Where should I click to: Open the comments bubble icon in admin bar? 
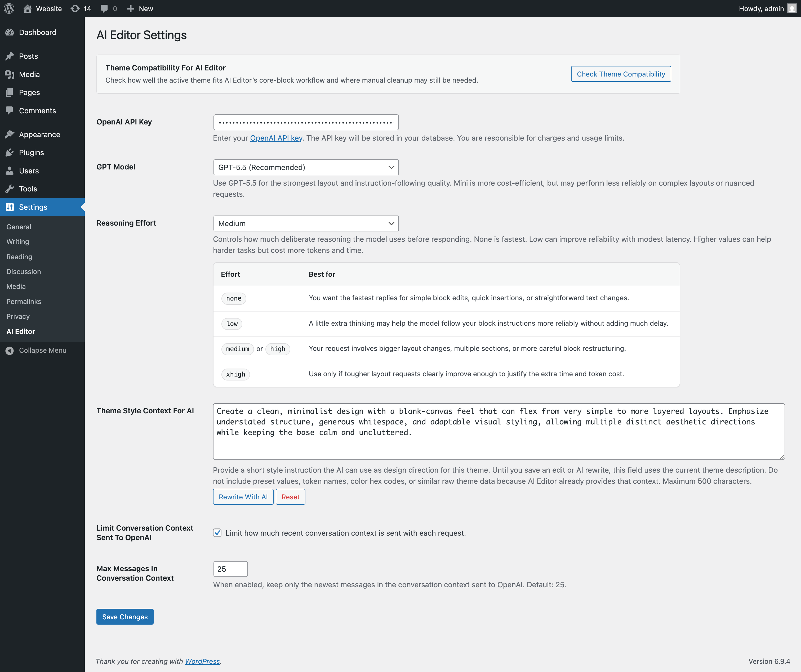click(104, 8)
